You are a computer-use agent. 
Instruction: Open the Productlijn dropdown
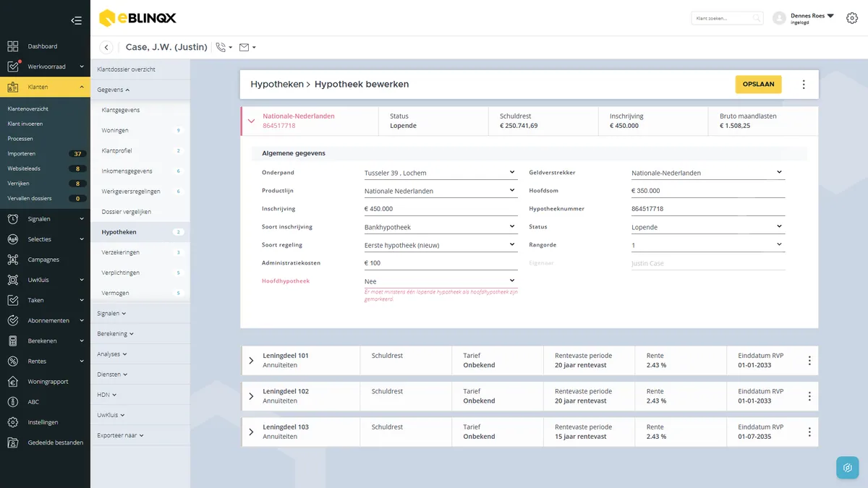click(x=440, y=191)
